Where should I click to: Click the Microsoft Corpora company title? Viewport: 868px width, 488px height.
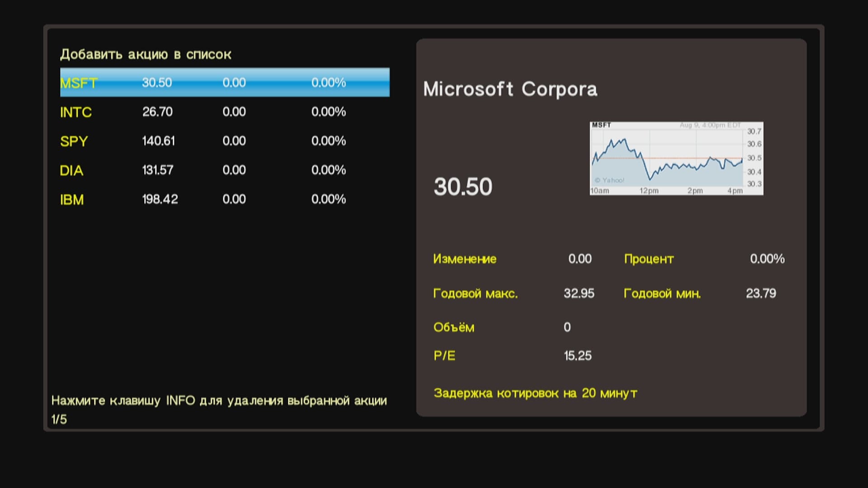pos(510,89)
